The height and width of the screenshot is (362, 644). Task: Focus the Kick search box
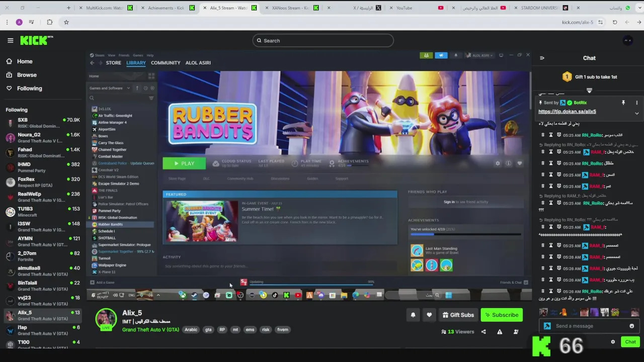323,41
